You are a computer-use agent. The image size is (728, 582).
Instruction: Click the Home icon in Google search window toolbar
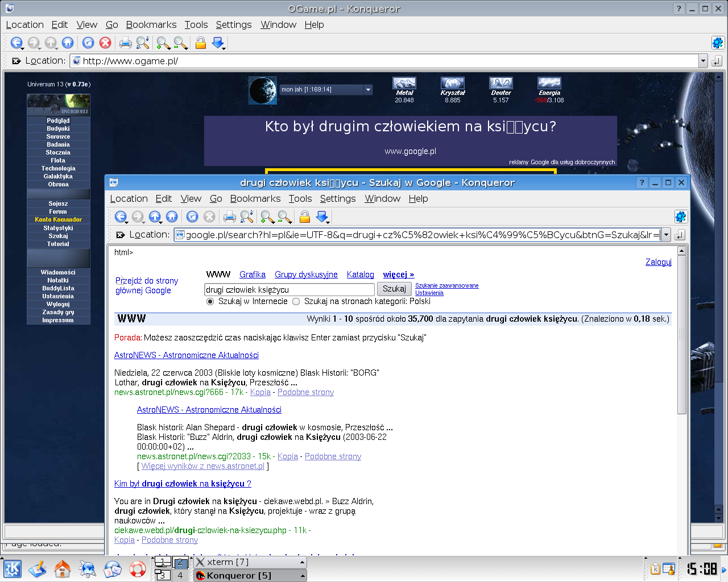point(172,217)
